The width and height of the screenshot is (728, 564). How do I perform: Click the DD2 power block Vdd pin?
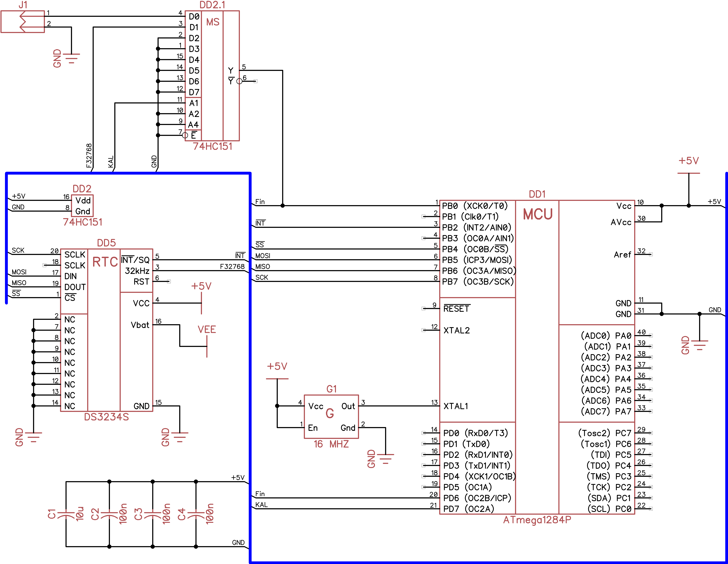[x=83, y=200]
